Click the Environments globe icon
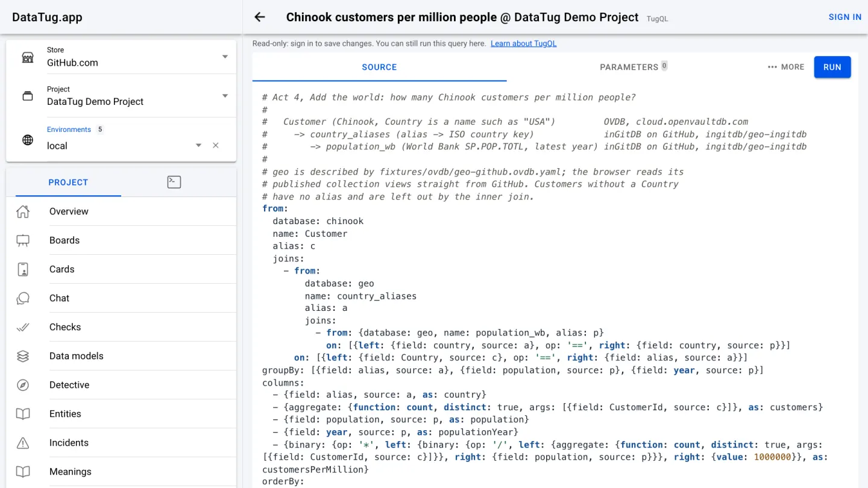The image size is (868, 488). (x=28, y=140)
